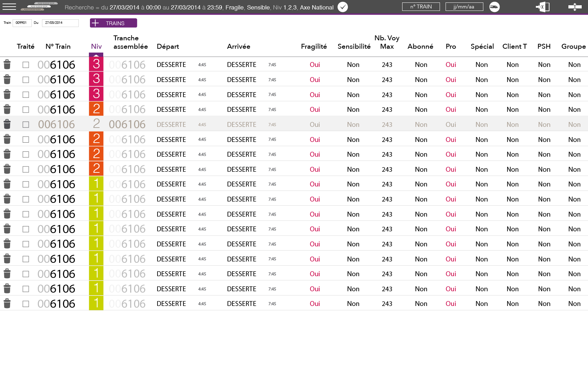Click the trash icon on the last Niv 1 row

pos(7,304)
